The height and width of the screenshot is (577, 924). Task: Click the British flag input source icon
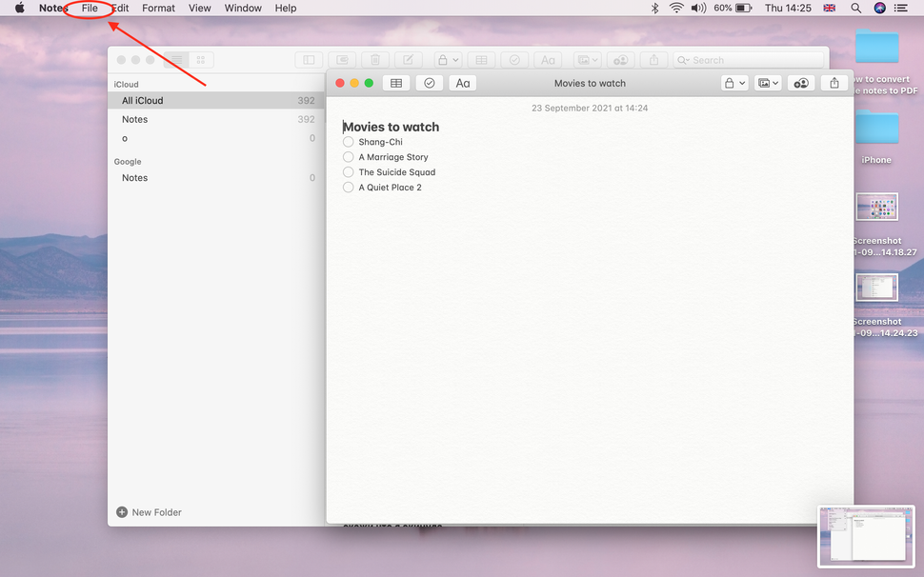coord(829,9)
